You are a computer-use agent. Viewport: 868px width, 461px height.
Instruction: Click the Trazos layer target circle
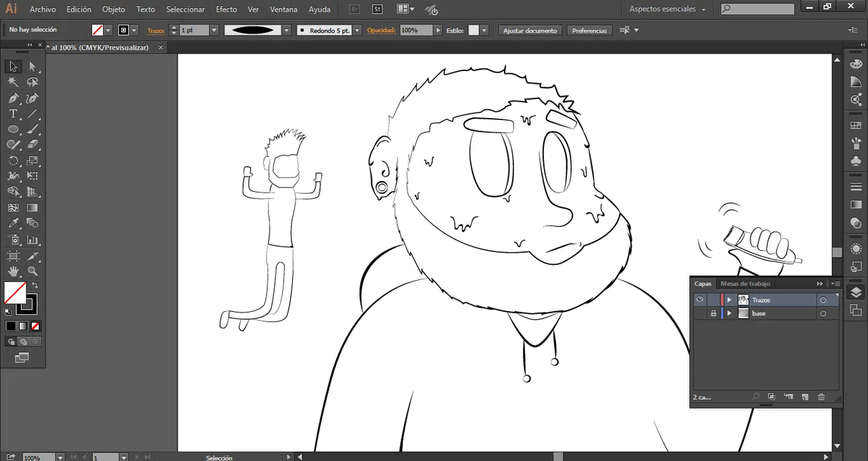(823, 300)
